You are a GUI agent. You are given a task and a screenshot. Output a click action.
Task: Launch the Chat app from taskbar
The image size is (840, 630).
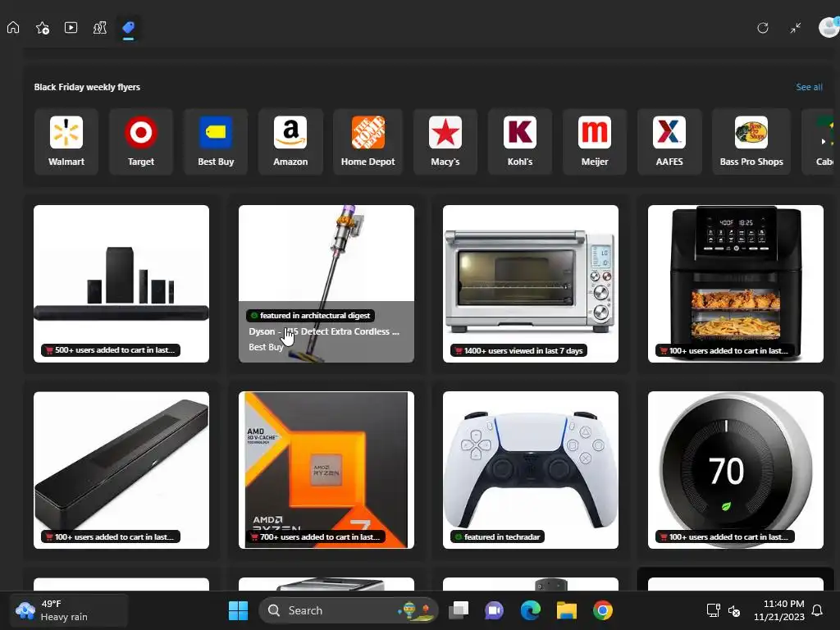pyautogui.click(x=495, y=610)
